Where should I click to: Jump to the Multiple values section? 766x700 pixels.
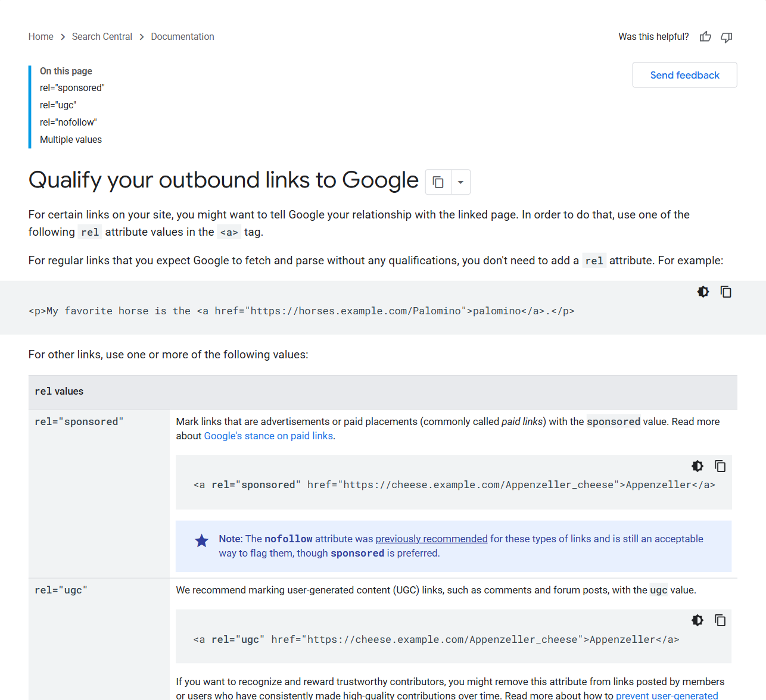(70, 139)
